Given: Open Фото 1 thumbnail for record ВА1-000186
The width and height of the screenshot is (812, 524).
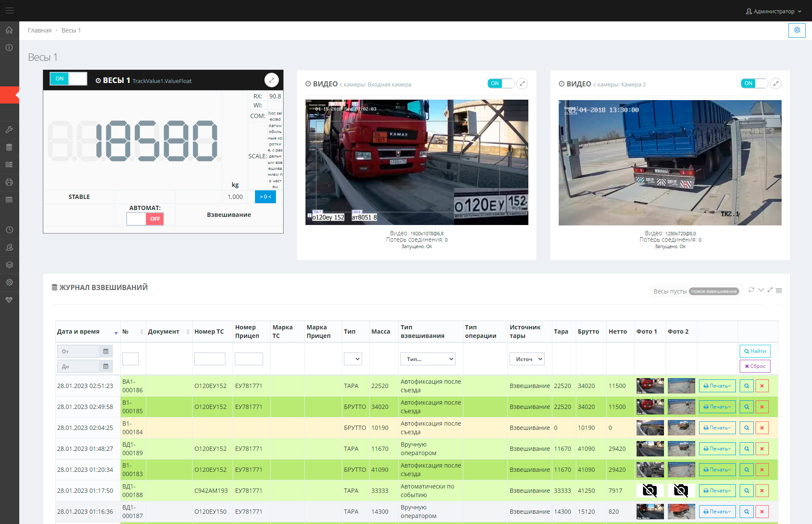Looking at the screenshot, I should pos(650,386).
